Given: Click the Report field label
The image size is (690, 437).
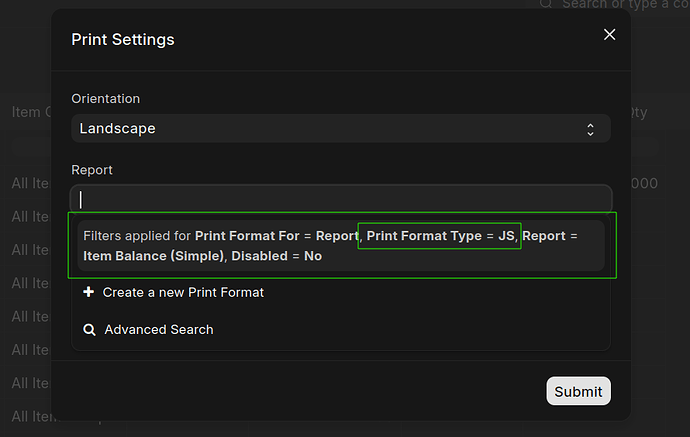Looking at the screenshot, I should coord(92,170).
